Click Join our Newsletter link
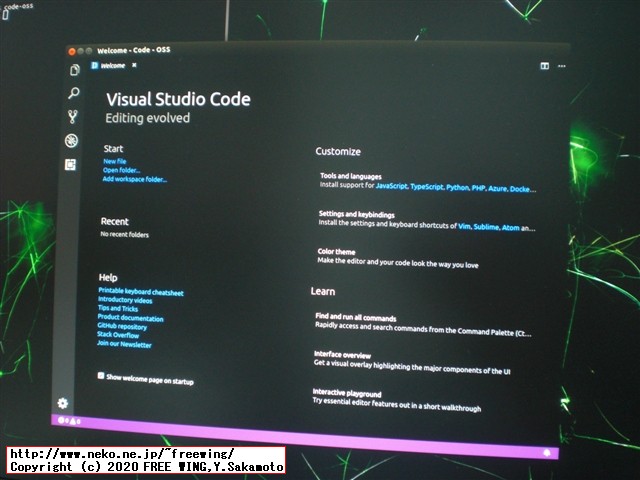Screen dimensions: 640x480 [x=124, y=344]
